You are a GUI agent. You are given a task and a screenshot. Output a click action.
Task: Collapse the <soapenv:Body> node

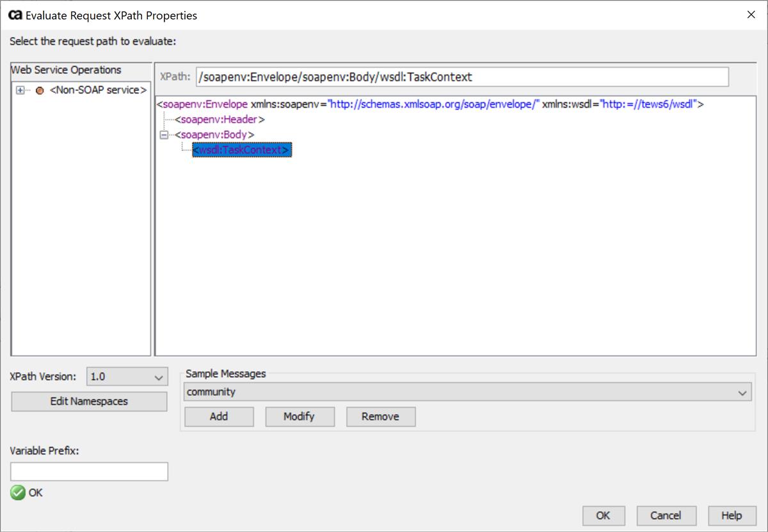[x=163, y=135]
